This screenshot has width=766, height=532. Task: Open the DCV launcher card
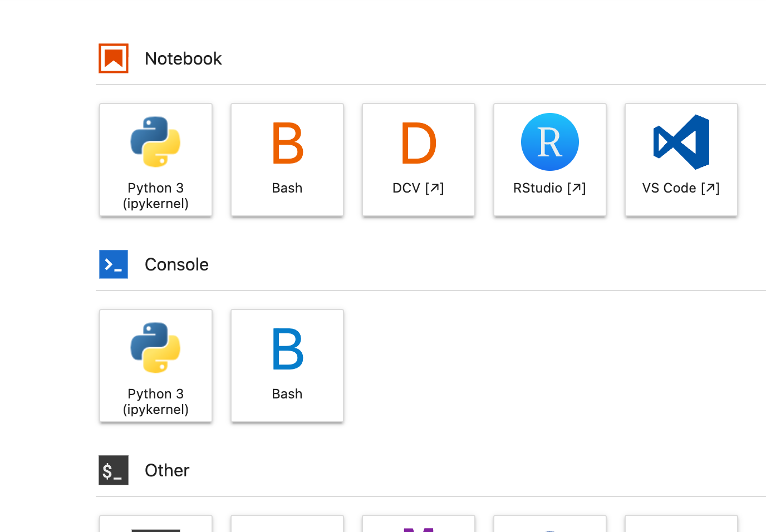(x=419, y=160)
